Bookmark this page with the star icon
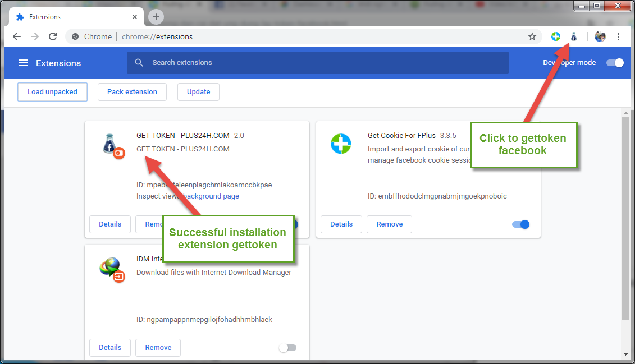The width and height of the screenshot is (635, 364). pos(532,36)
